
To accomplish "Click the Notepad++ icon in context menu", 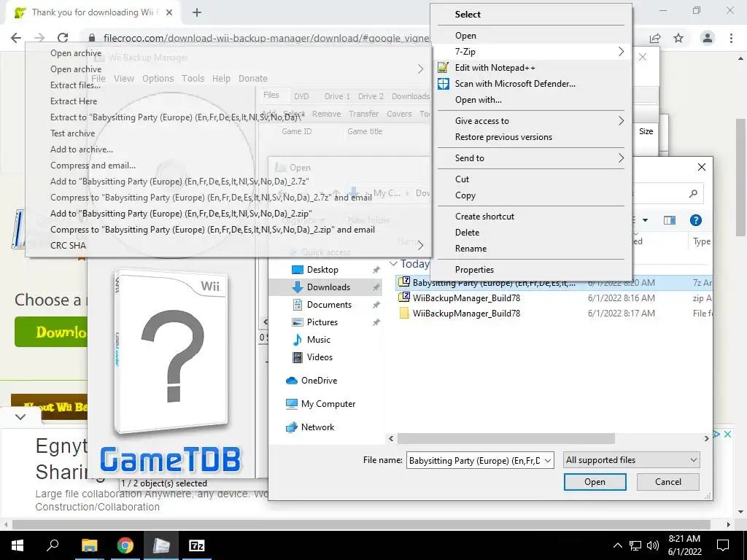I will 443,68.
